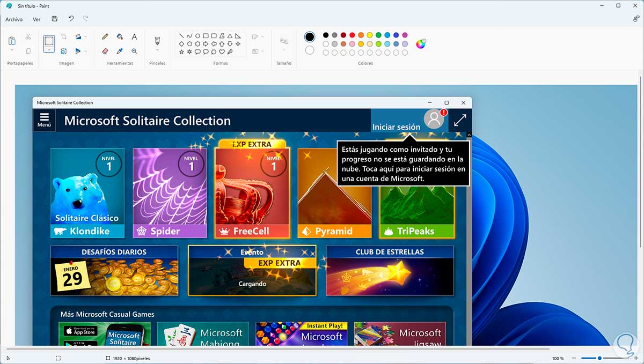The image size is (644, 364).
Task: Pick the Triangle shape
Action: tap(230, 36)
